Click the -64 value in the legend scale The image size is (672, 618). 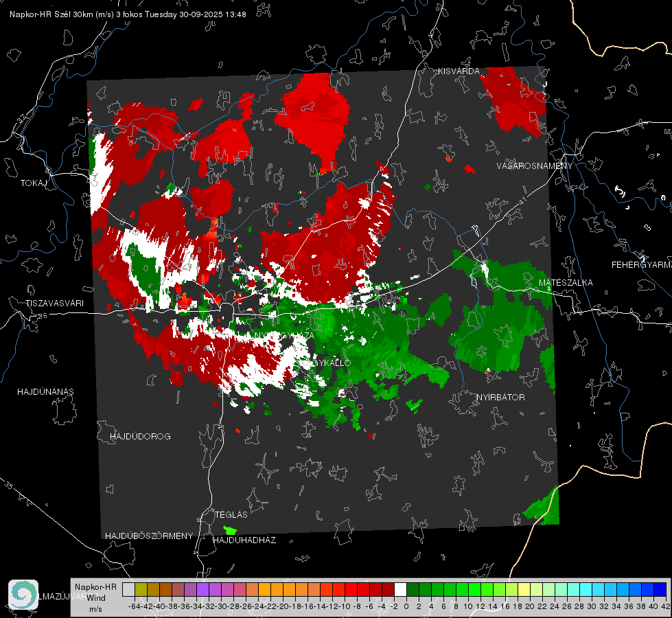click(135, 606)
